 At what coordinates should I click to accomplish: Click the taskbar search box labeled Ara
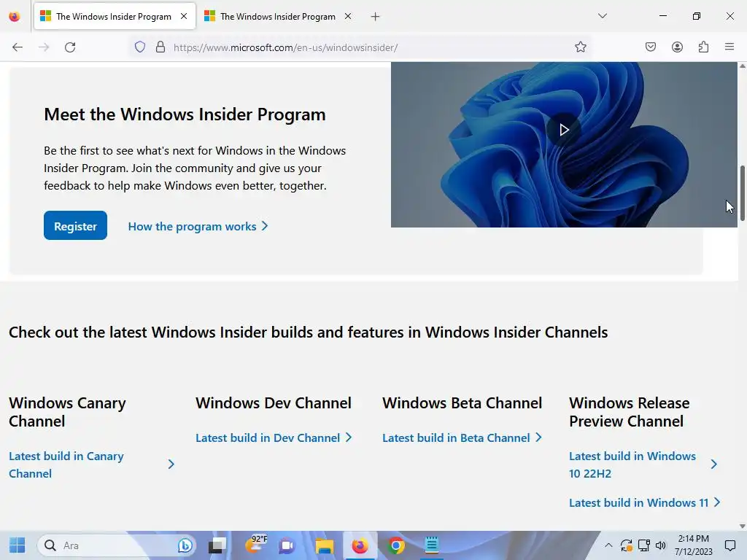tap(117, 545)
